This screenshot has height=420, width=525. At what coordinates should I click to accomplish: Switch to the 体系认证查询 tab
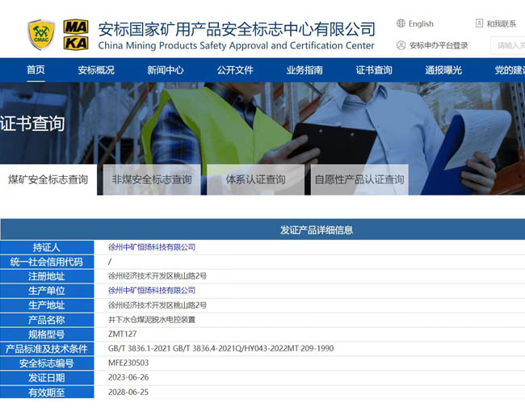tap(255, 179)
